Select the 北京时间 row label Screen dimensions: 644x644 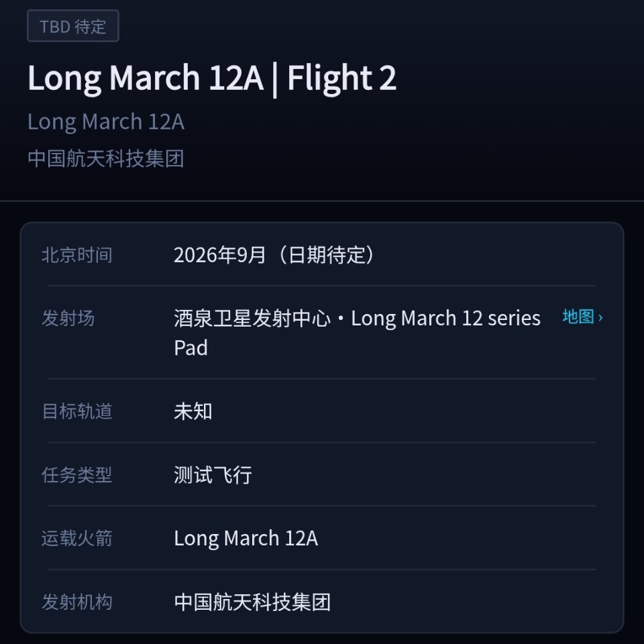point(76,255)
